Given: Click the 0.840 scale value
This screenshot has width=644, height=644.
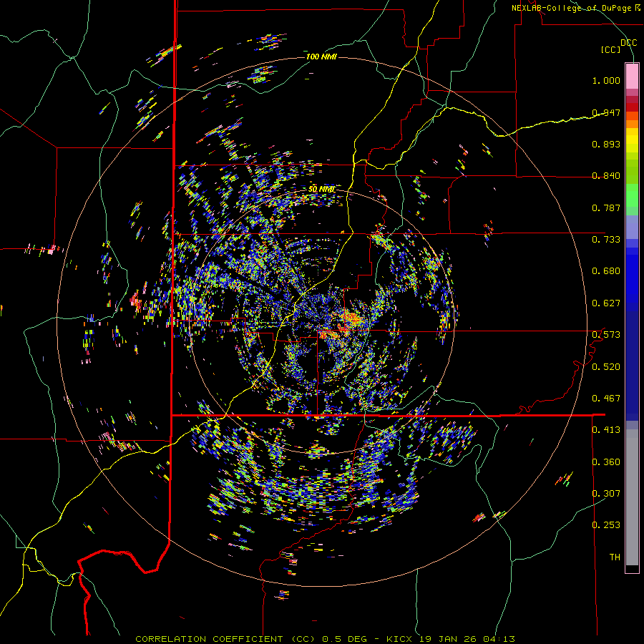Looking at the screenshot, I should 606,176.
